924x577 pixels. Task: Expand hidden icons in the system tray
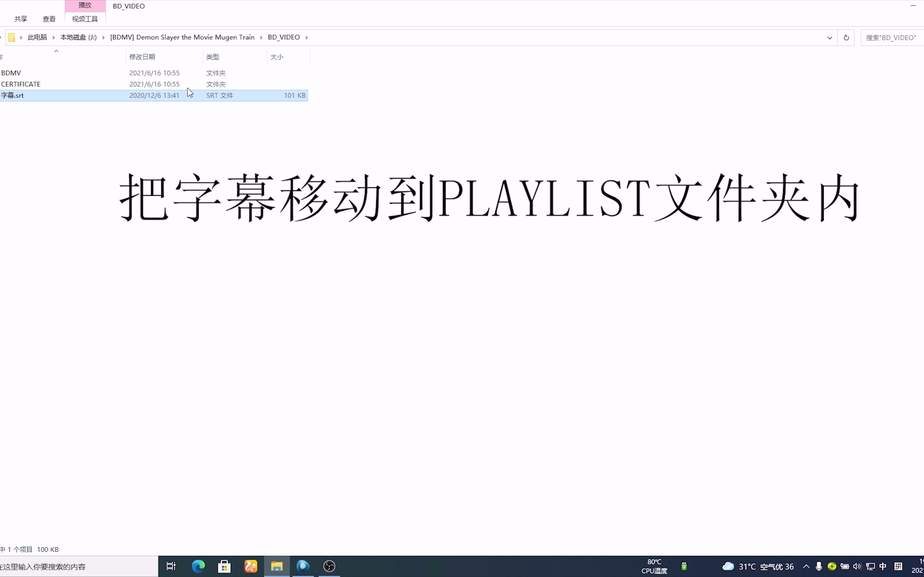click(806, 567)
